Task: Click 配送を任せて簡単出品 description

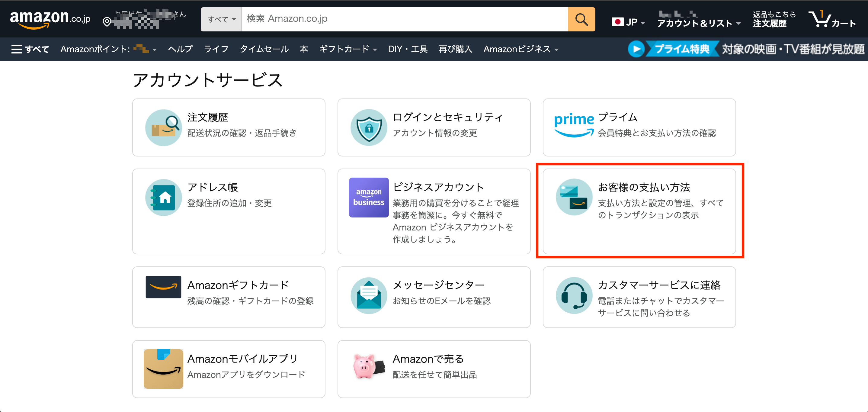Action: [x=434, y=375]
